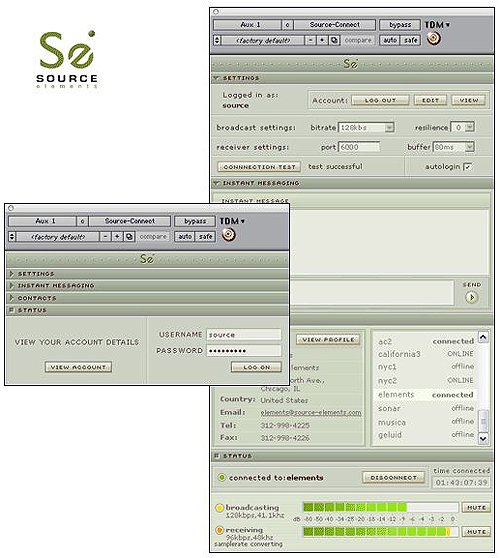Click the username input field
Screen dimensions: 500x558
click(x=244, y=335)
